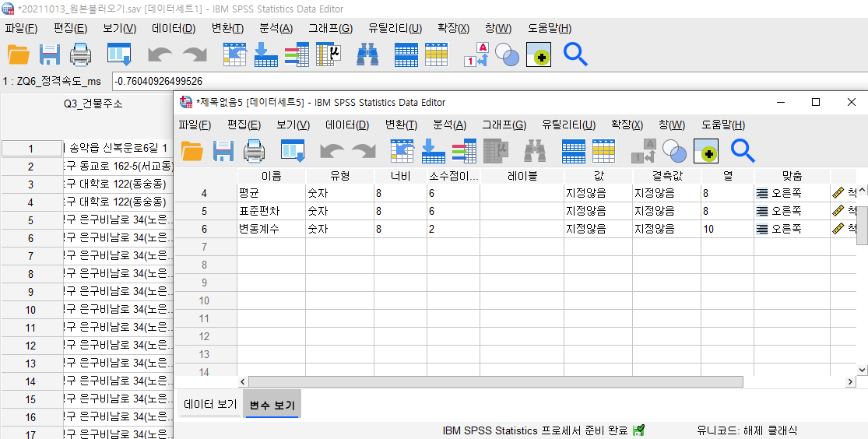Click the 표준편차 variable name cell

pos(271,211)
